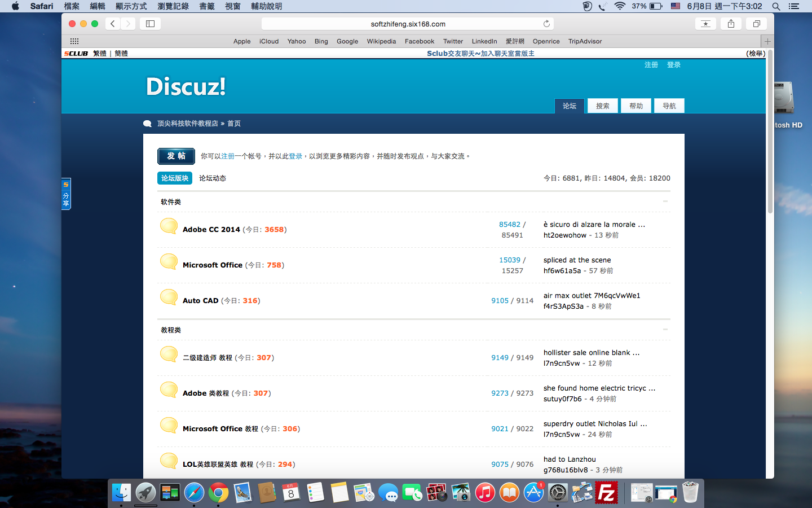Viewport: 812px width, 508px height.
Task: Open the favorites grid icon
Action: tap(74, 41)
